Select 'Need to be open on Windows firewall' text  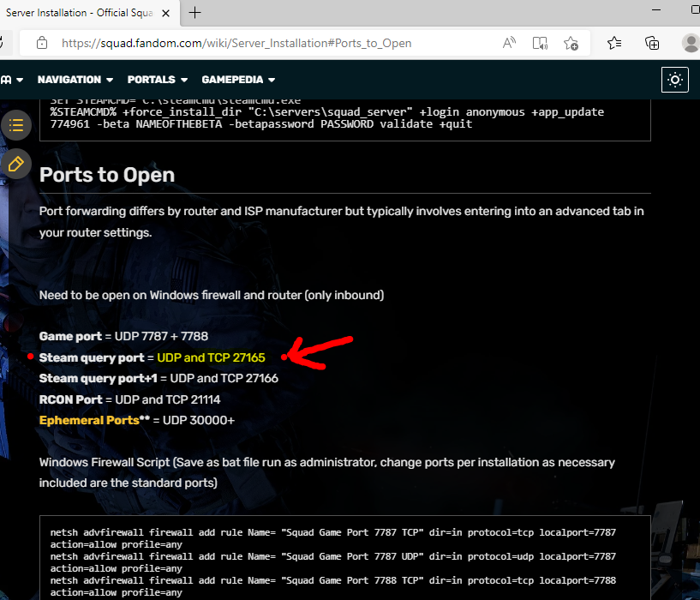point(212,295)
